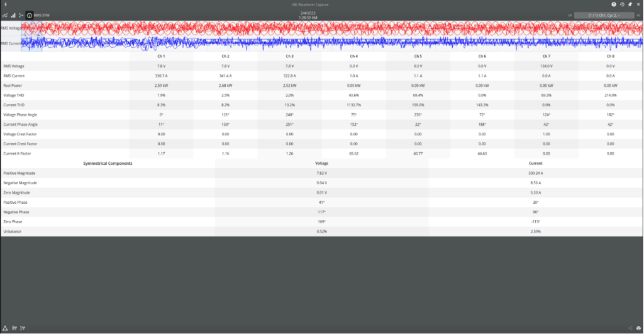Open the Ch1, Cyc 2 capture selector
Viewport: 644px width, 334px height.
click(604, 15)
